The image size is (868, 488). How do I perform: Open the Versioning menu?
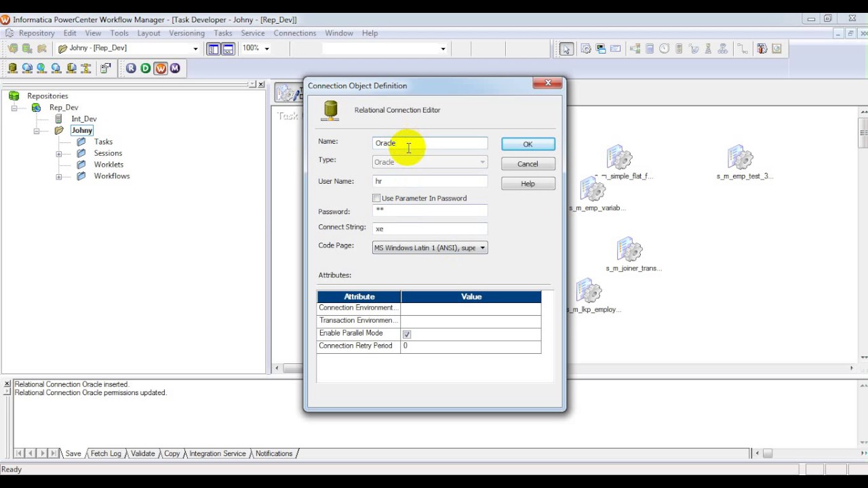pos(186,33)
